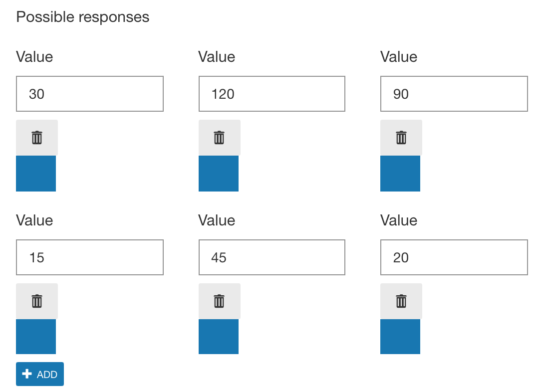Click trash icon under value 20
Image resolution: width=543 pixels, height=392 pixels.
click(401, 301)
